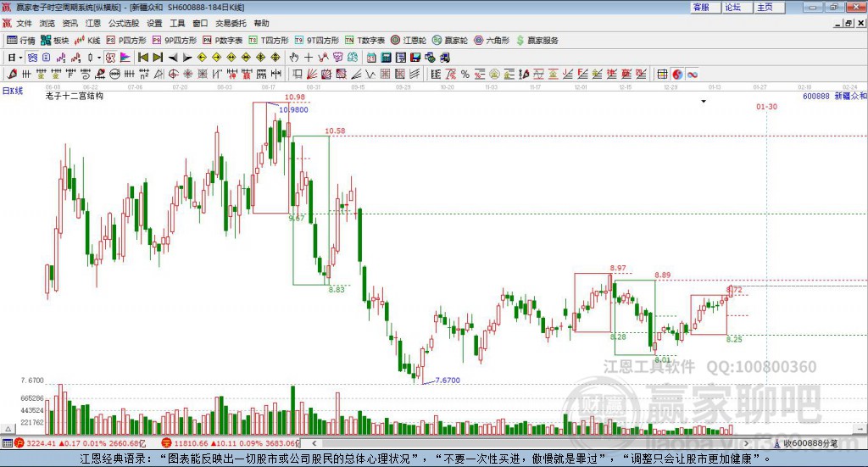This screenshot has height=467, width=868.
Task: Click horizontal scrollbar right arrow
Action: [746, 443]
